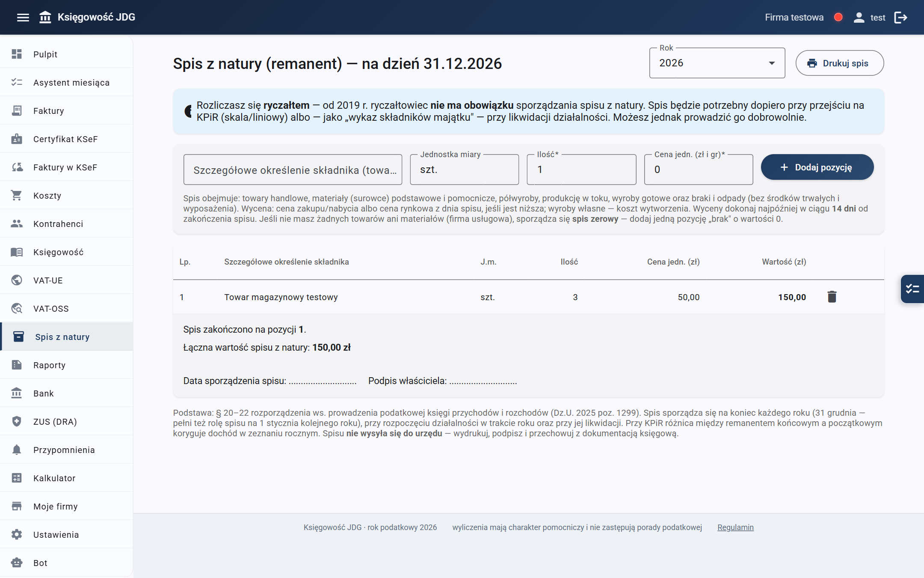924x578 pixels.
Task: Click the bank logo icon in header
Action: click(x=45, y=17)
